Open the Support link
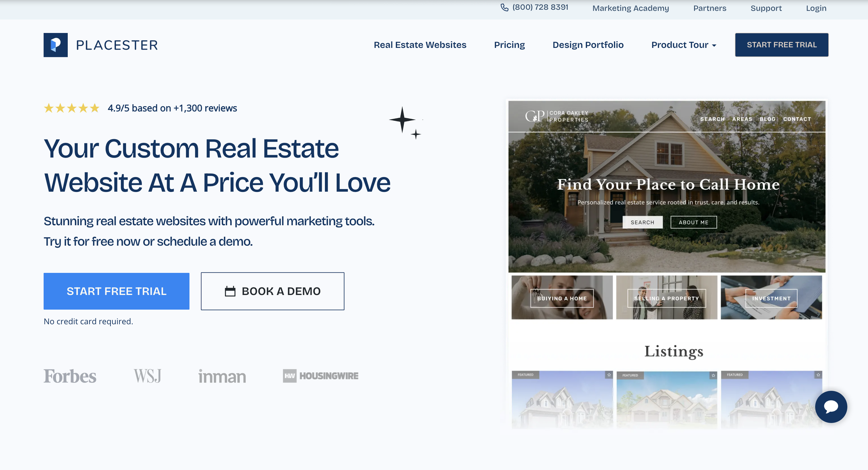 coord(766,8)
